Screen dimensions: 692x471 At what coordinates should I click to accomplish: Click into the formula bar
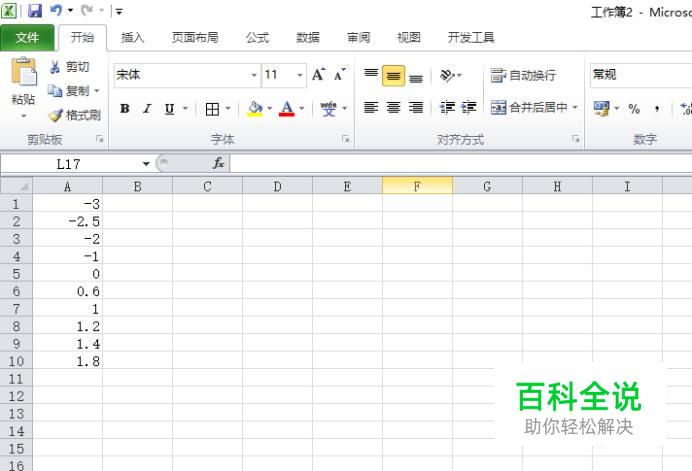[461, 164]
